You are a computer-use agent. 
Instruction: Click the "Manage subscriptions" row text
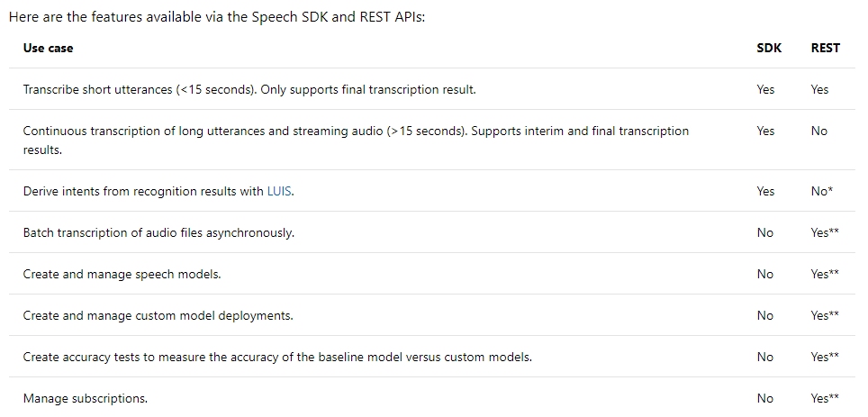click(x=85, y=398)
